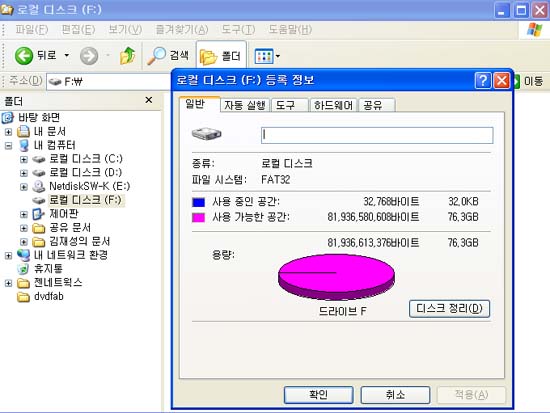
Task: Open the 편집(E) menu
Action: 78,30
